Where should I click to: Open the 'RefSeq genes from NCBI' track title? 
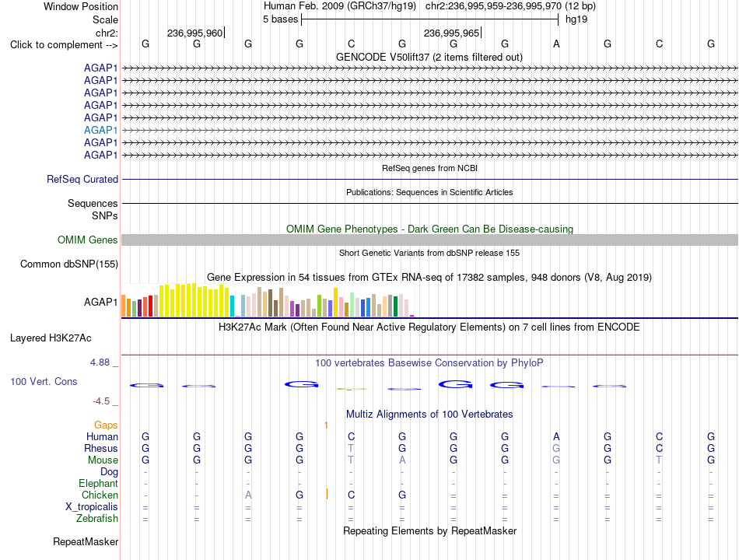tap(429, 168)
